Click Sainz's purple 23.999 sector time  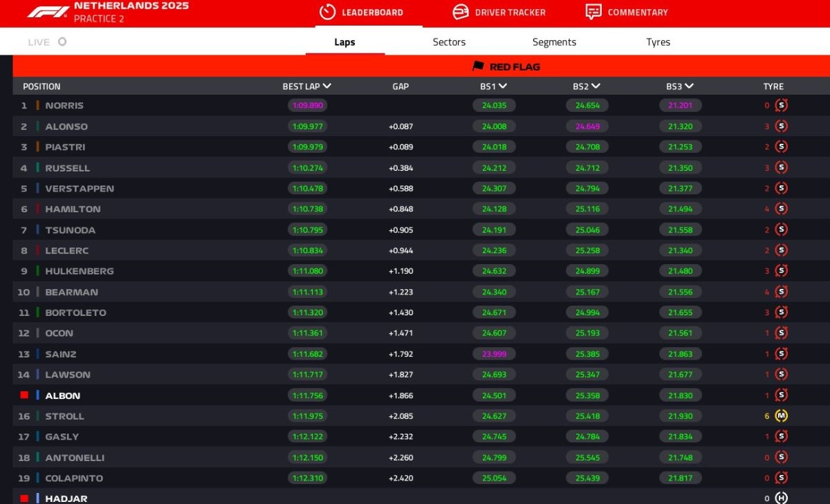point(494,354)
